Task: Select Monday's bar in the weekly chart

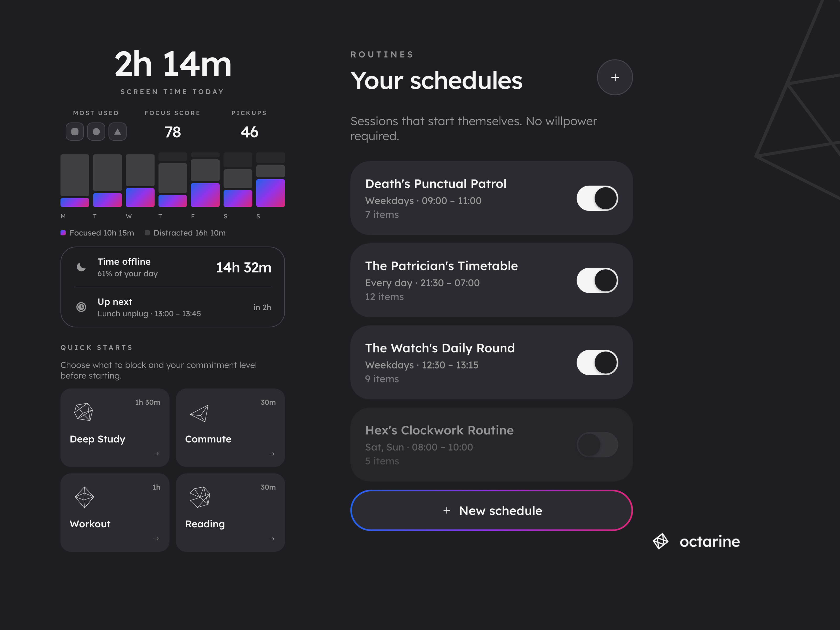Action: pos(75,180)
